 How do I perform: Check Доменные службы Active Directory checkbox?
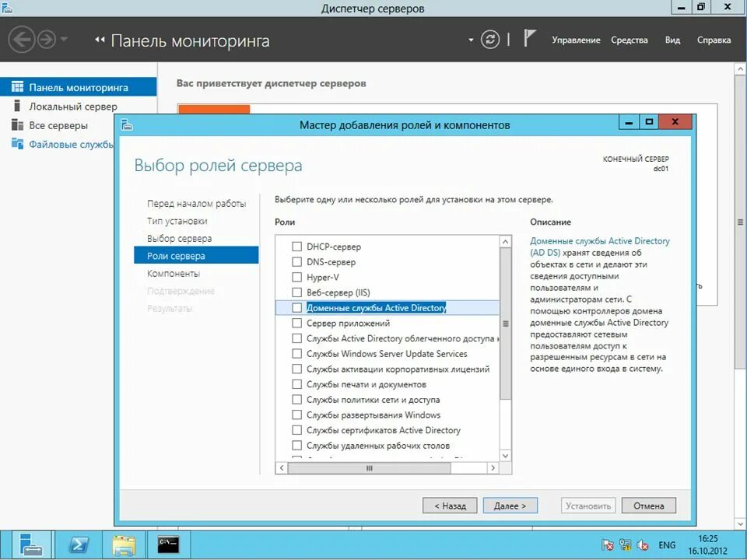pyautogui.click(x=296, y=308)
